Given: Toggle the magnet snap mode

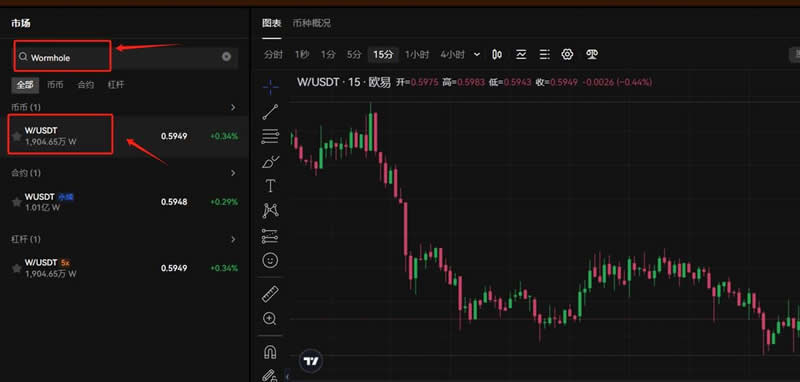Looking at the screenshot, I should (270, 352).
